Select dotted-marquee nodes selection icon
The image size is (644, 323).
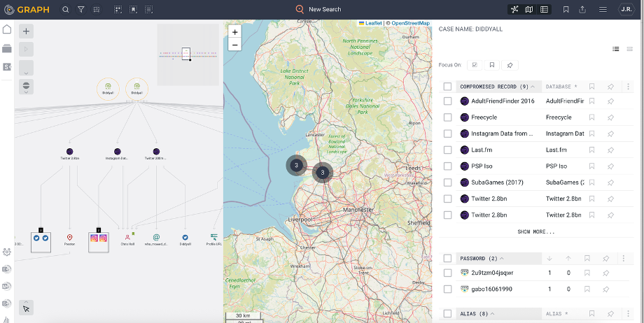pos(118,10)
